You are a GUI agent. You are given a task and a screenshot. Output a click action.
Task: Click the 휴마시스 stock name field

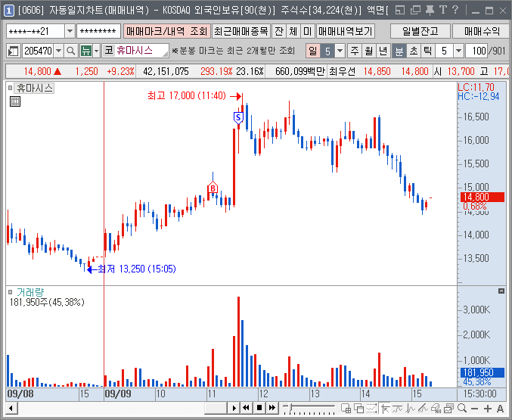coord(135,51)
